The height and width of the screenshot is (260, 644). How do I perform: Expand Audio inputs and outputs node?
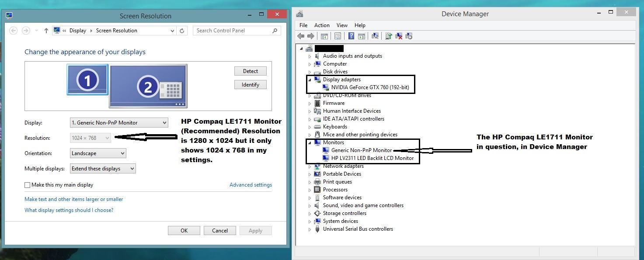310,56
